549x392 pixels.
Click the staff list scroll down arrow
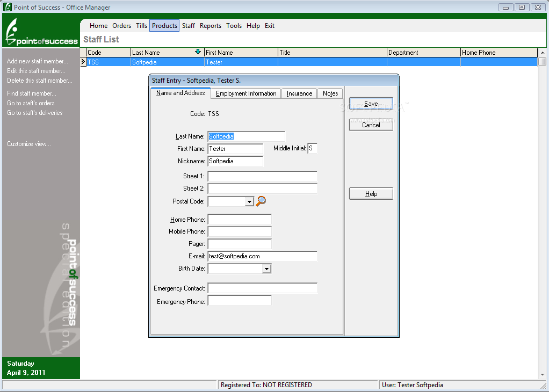pos(543,375)
